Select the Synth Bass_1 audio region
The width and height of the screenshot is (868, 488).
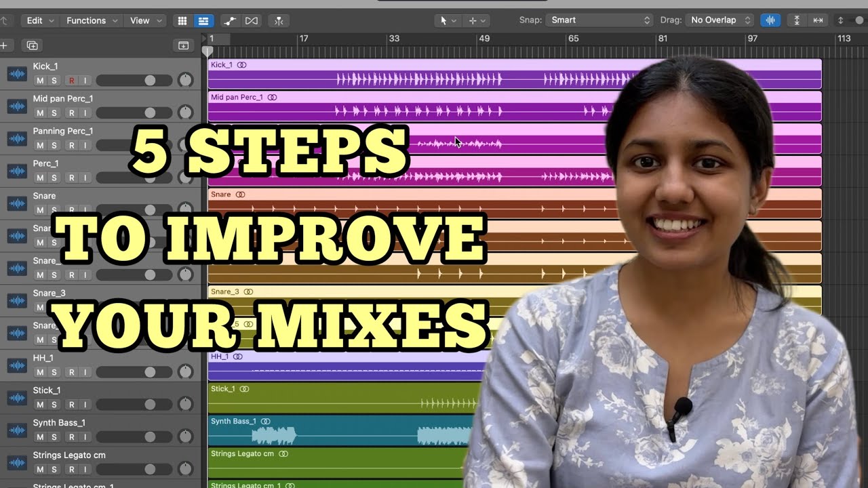pyautogui.click(x=340, y=430)
